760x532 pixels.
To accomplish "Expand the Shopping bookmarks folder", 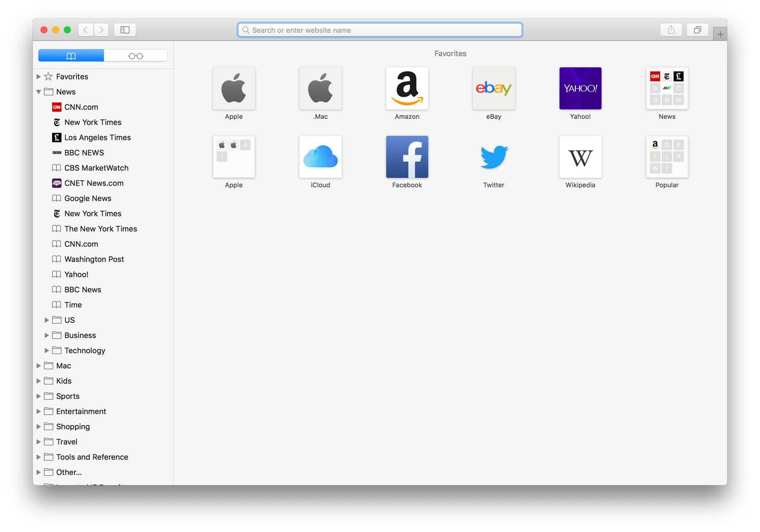I will pos(39,426).
